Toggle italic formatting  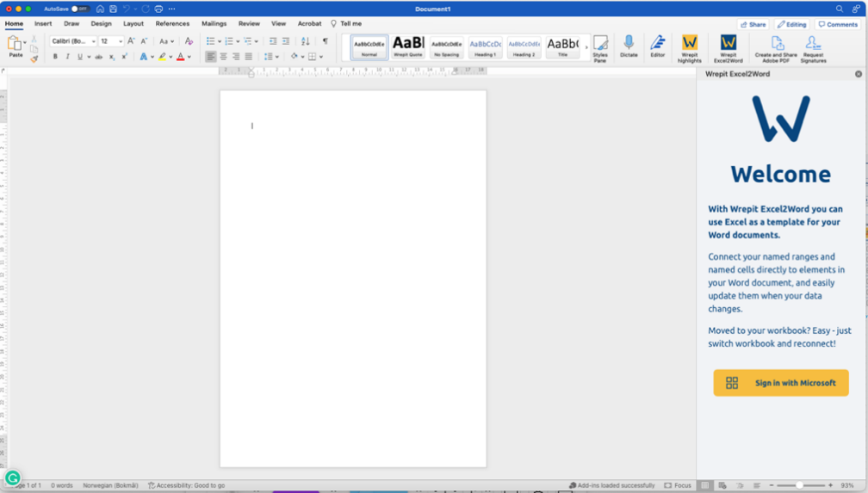pyautogui.click(x=67, y=57)
